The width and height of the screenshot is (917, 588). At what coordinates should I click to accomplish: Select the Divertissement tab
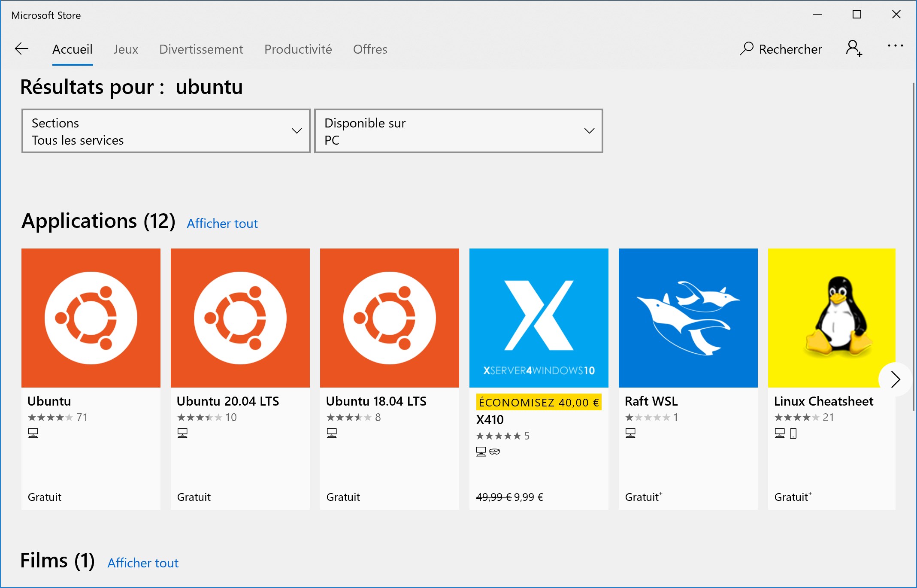pyautogui.click(x=201, y=49)
